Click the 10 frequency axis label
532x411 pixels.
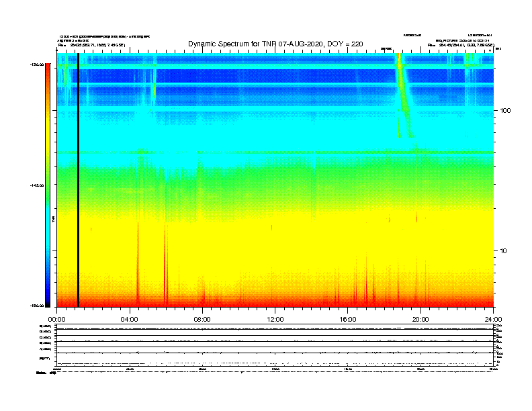[504, 251]
